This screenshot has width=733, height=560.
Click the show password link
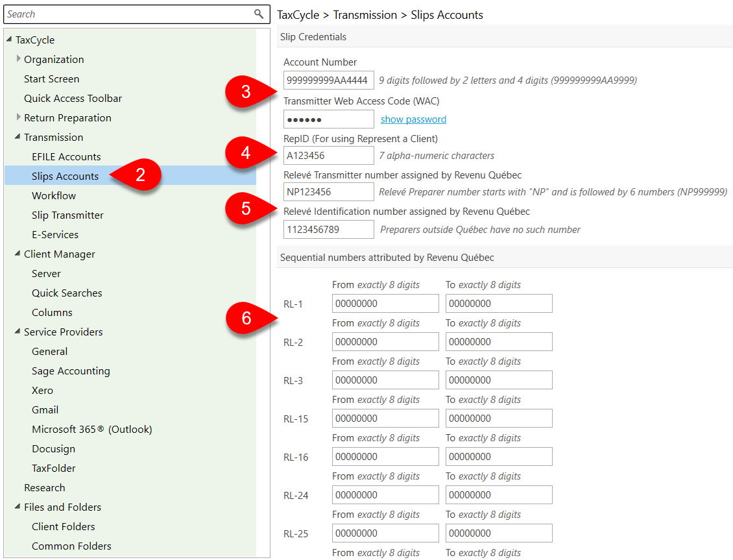pos(413,119)
